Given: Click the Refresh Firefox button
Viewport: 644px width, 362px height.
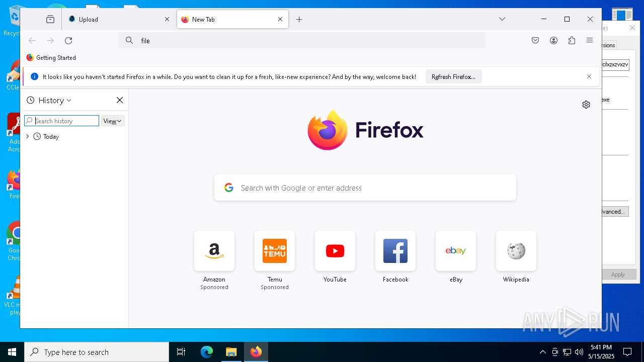Looking at the screenshot, I should point(453,77).
